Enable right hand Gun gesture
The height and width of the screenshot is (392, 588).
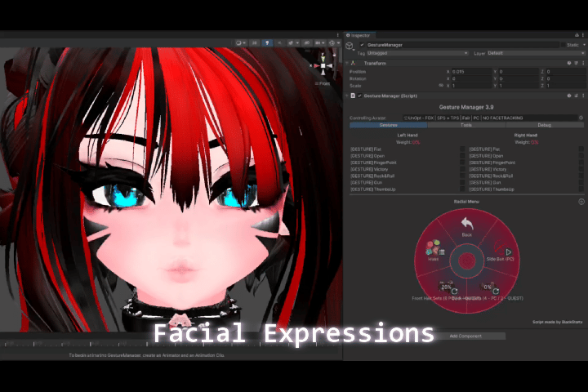pos(581,182)
